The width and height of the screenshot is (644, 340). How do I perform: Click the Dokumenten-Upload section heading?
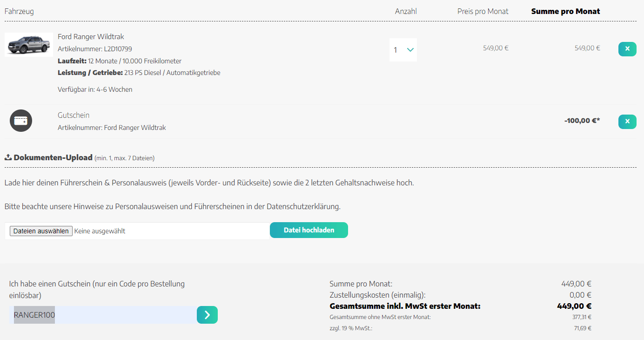(53, 157)
